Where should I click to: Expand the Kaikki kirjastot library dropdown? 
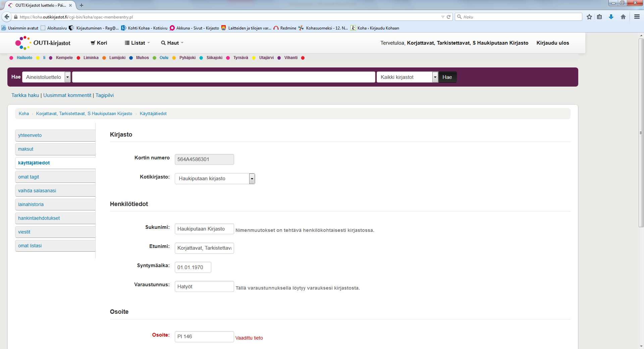point(407,77)
